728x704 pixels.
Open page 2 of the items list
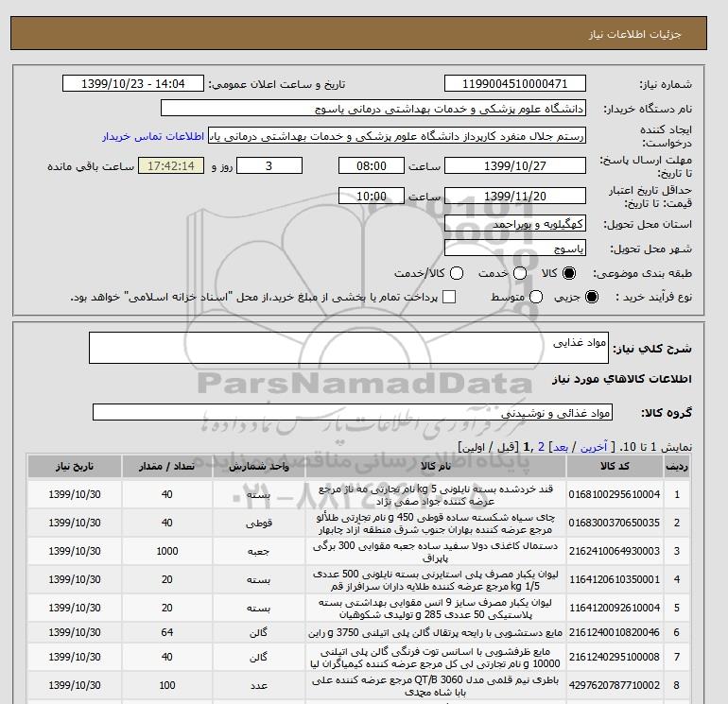541,447
